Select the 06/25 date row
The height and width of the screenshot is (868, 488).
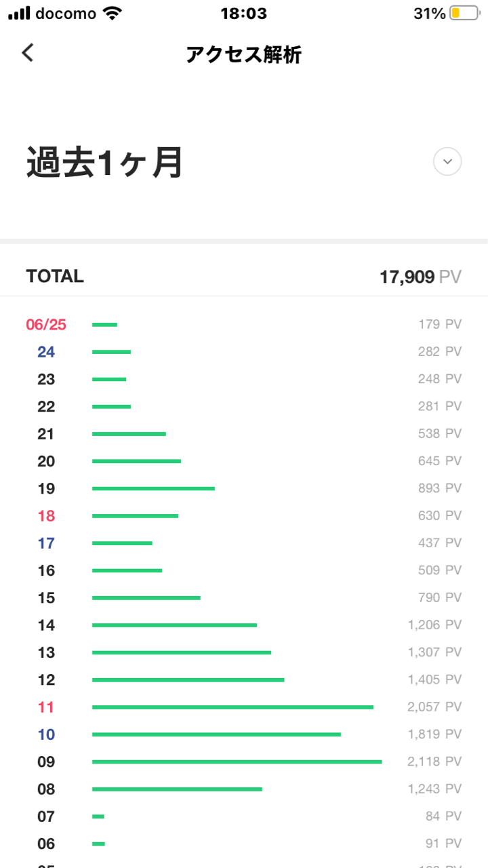(x=46, y=325)
